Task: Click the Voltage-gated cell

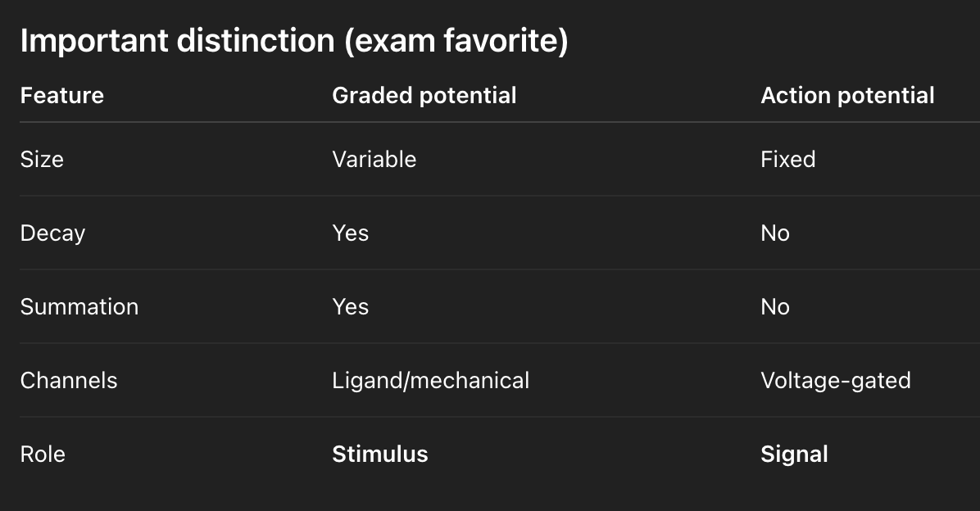Action: 835,381
